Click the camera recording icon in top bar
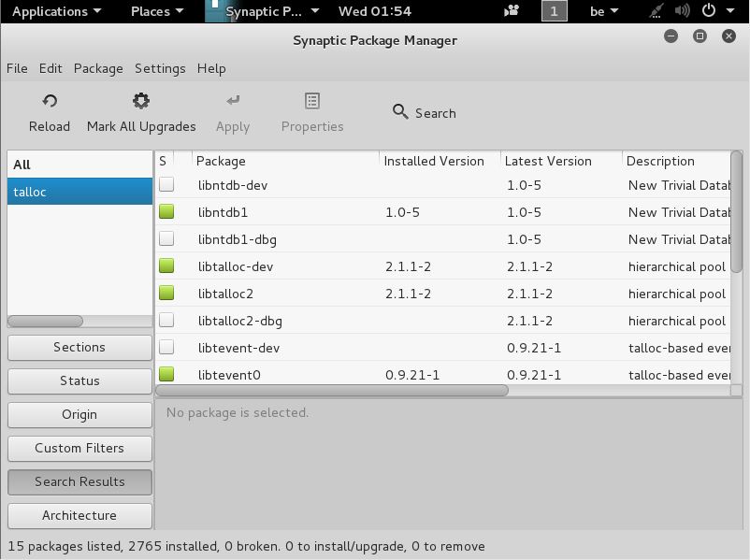This screenshot has width=750, height=560. pos(512,10)
